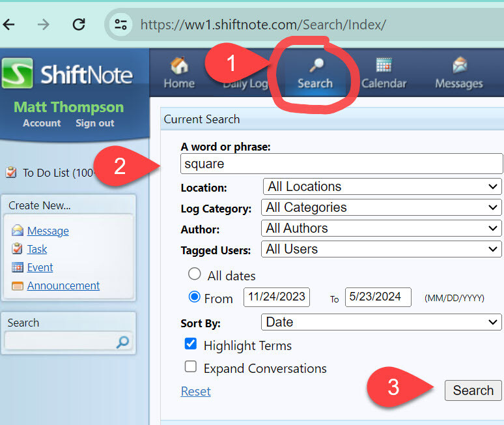Click the Search button

[x=473, y=390]
